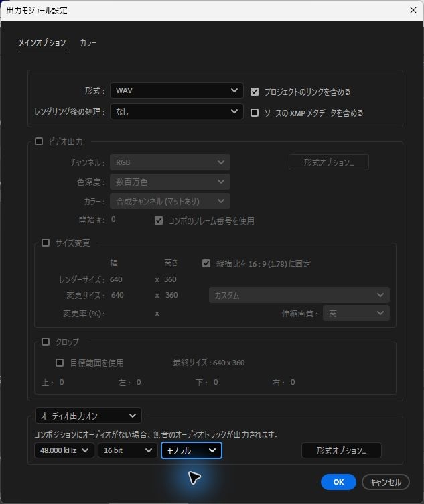This screenshot has width=424, height=504.
Task: Click the 最終サイズ : 640 x 360 text
Action: 209,363
